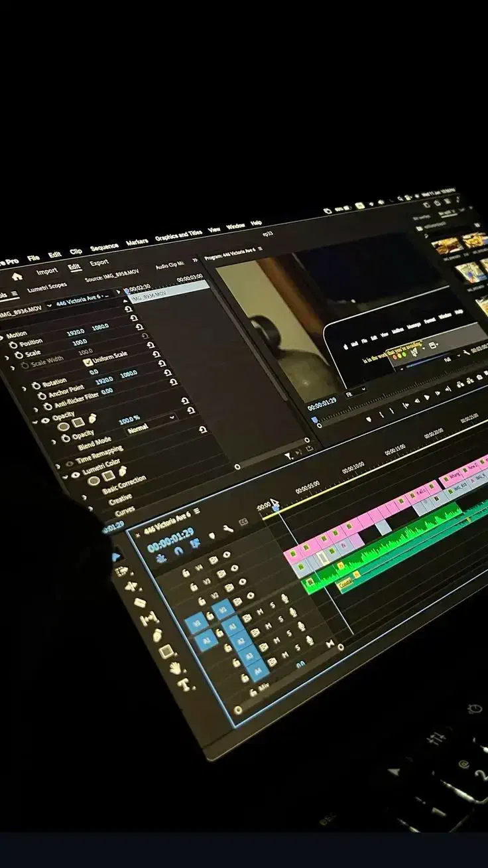Switch to Source: IMG_8958.MOV tab
The image size is (488, 868).
[x=112, y=276]
